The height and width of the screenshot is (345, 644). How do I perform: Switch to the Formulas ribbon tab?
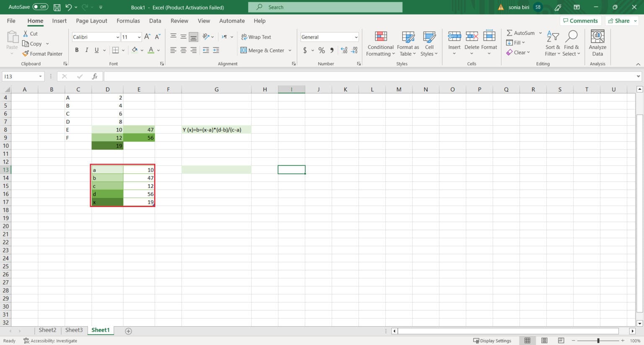point(128,21)
